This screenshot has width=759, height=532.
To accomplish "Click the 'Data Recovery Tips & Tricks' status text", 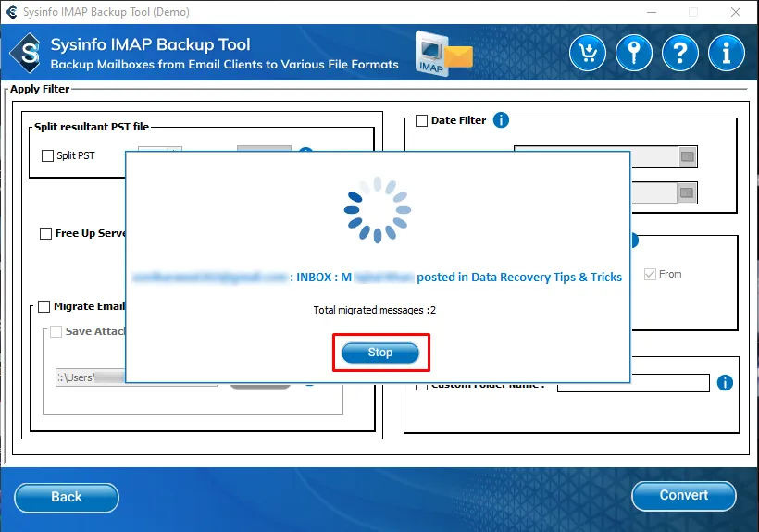I will [546, 278].
